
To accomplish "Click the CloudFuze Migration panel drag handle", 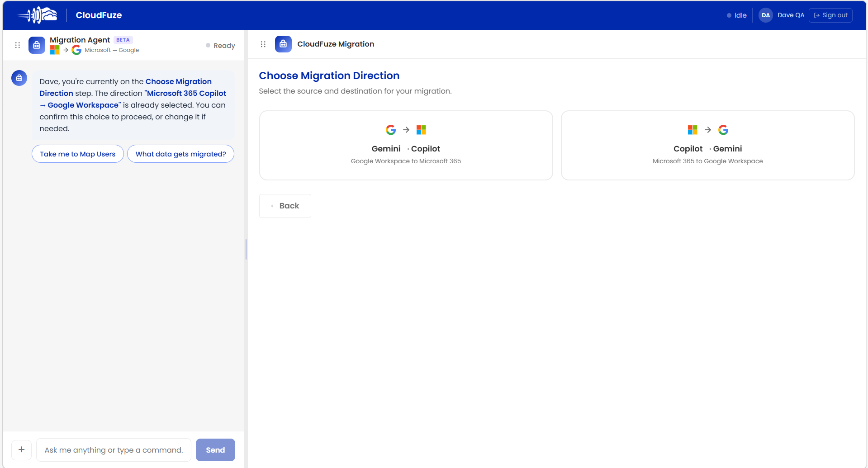I will click(x=263, y=44).
